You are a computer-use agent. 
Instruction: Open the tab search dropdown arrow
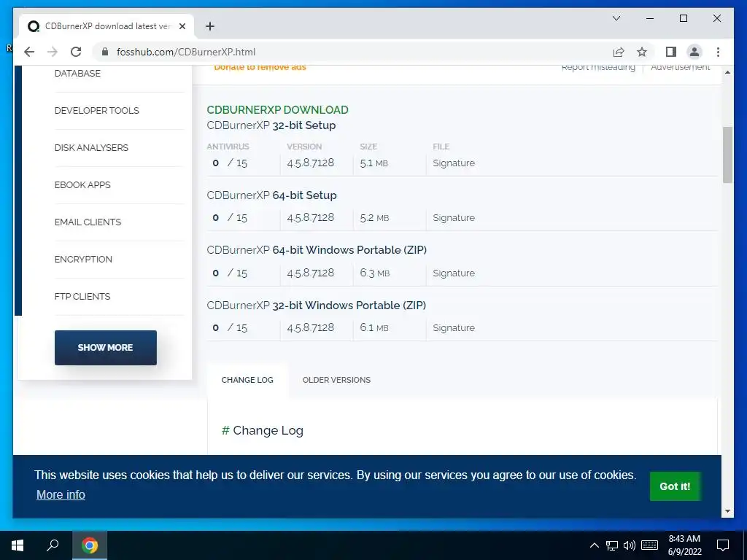616,18
